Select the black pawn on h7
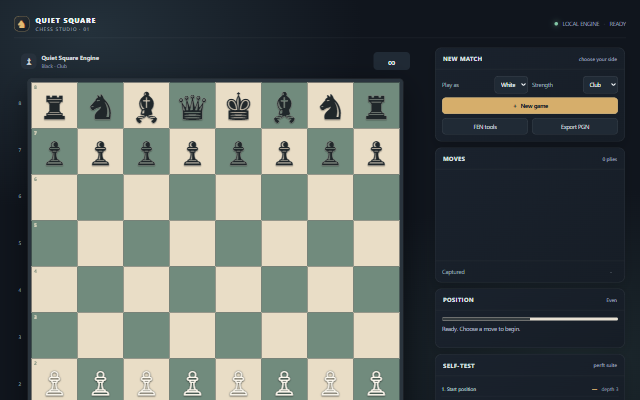Screen dimensions: 640x400 376,153
